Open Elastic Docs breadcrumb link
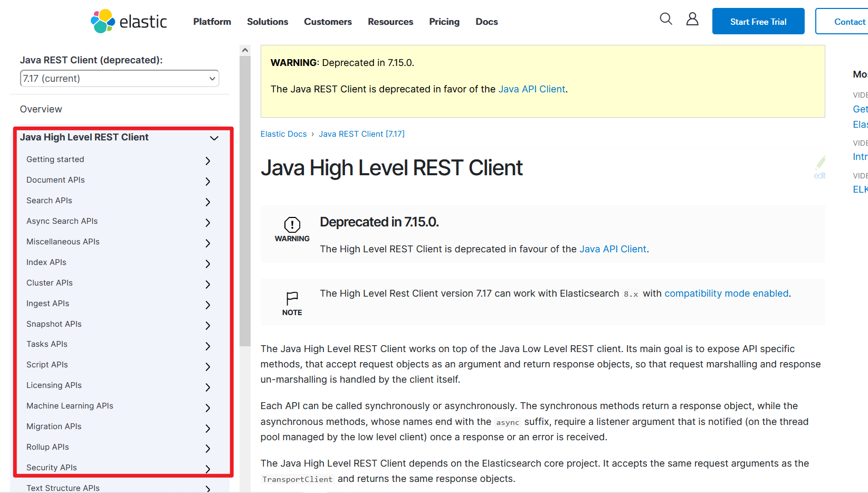 click(283, 134)
